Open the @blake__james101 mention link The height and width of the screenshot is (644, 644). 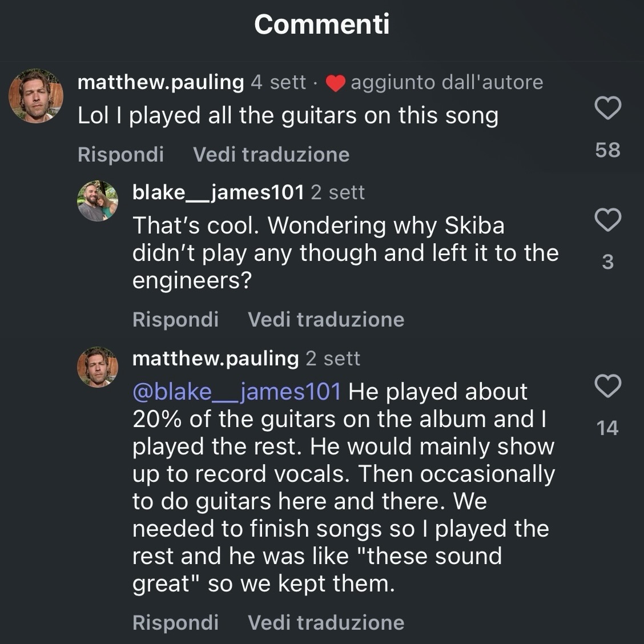236,392
